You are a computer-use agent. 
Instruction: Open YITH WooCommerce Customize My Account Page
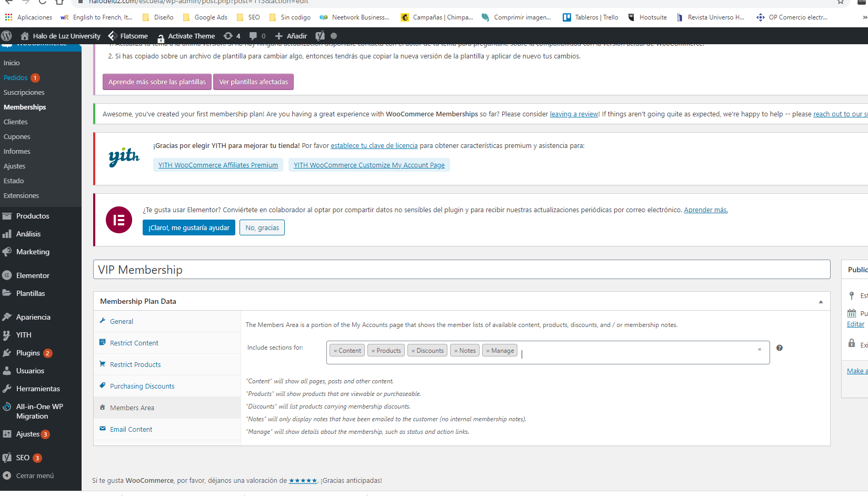tap(369, 165)
